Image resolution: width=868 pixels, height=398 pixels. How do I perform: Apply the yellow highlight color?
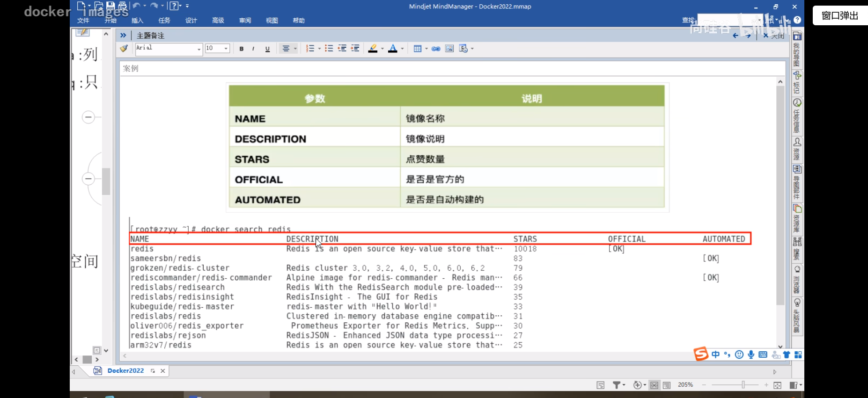coord(373,49)
